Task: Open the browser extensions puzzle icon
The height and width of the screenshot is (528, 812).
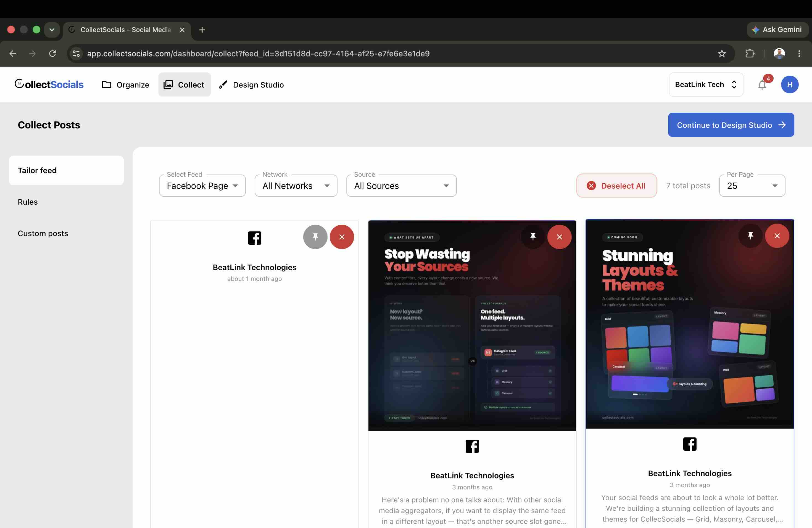Action: point(750,54)
